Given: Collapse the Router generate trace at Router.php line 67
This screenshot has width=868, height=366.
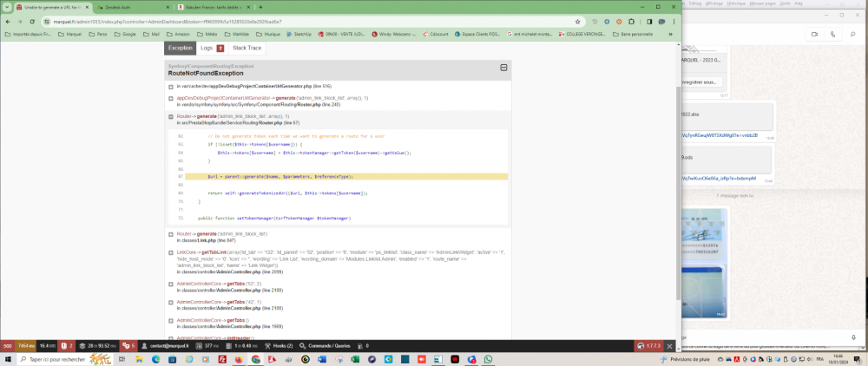Looking at the screenshot, I should [171, 117].
